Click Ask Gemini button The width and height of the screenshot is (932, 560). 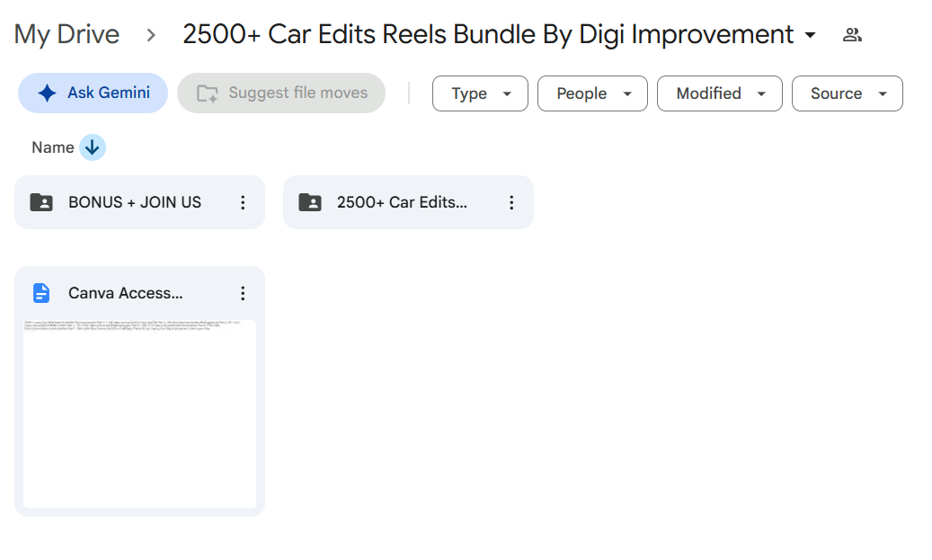(93, 93)
